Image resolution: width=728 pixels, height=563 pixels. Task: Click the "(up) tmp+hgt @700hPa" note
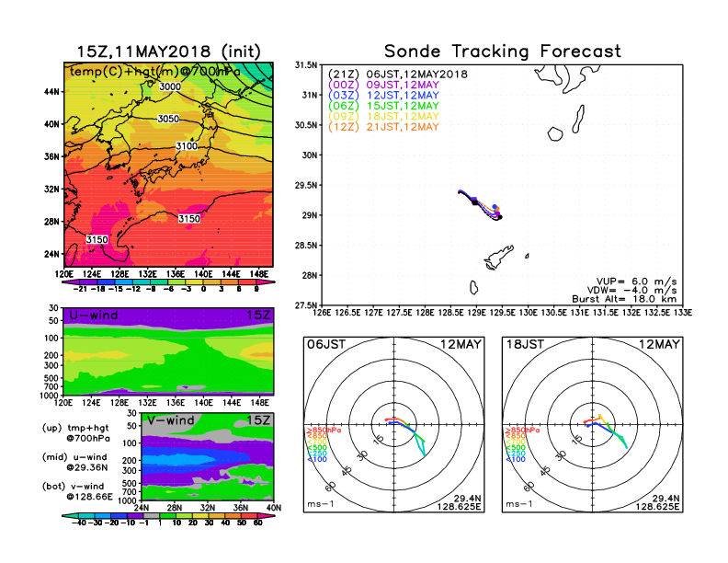(x=75, y=433)
